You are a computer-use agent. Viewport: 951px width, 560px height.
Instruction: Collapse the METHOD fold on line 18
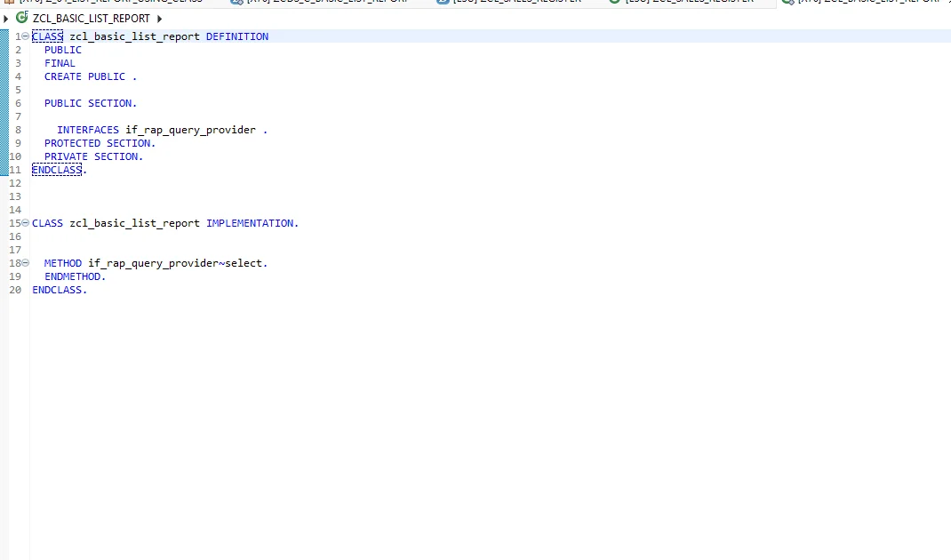pos(26,263)
